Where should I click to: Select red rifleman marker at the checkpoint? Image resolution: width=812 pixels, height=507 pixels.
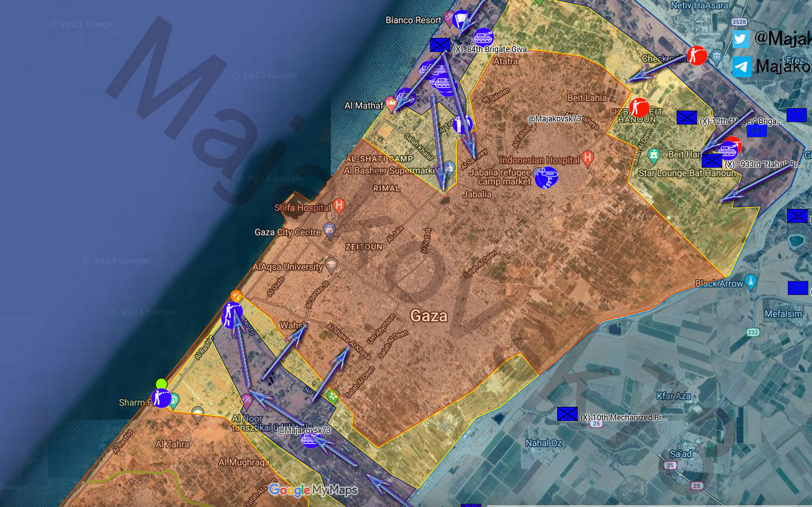(x=697, y=55)
